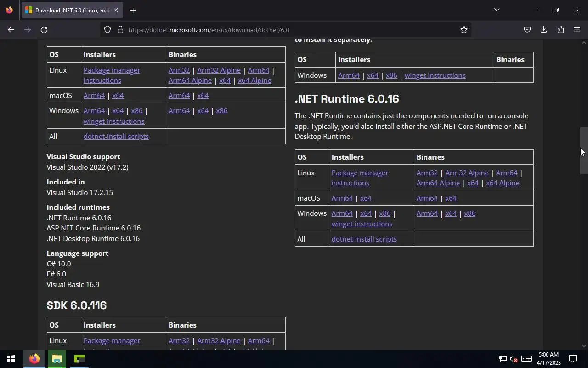The width and height of the screenshot is (588, 368).
Task: Open Linux Package manager instructions in top-left table
Action: pos(112,75)
